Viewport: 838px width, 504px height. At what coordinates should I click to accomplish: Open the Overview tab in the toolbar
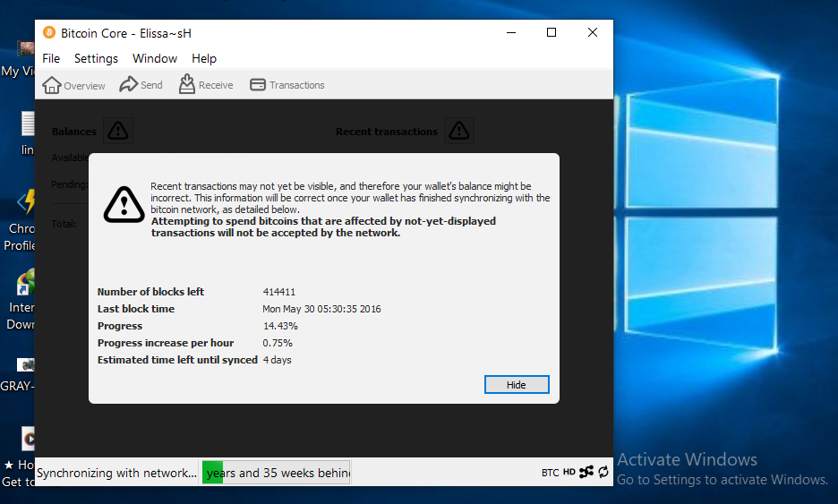tap(73, 85)
